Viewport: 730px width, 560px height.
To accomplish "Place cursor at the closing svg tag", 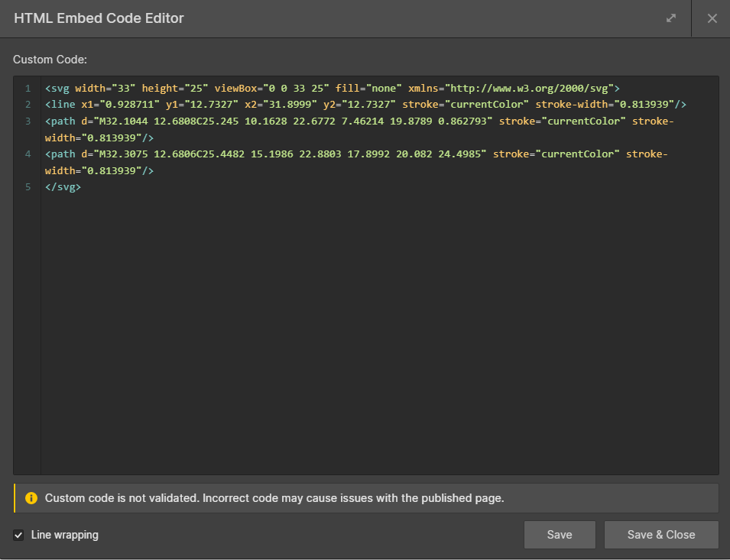I will [63, 187].
